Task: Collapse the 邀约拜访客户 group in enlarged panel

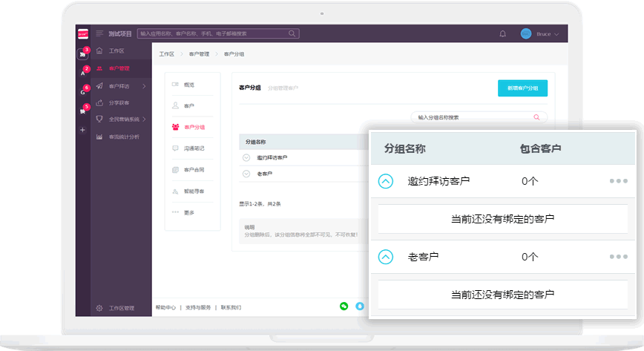Action: click(x=385, y=181)
